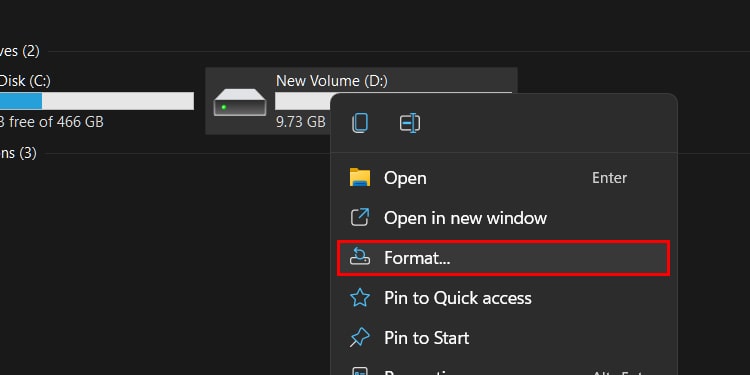Image resolution: width=750 pixels, height=375 pixels.
Task: Click the D: drive usage bar
Action: (303, 101)
